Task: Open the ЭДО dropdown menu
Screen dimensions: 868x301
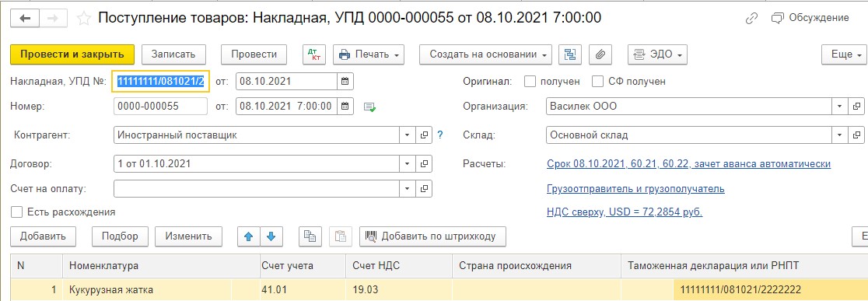Action: click(658, 54)
